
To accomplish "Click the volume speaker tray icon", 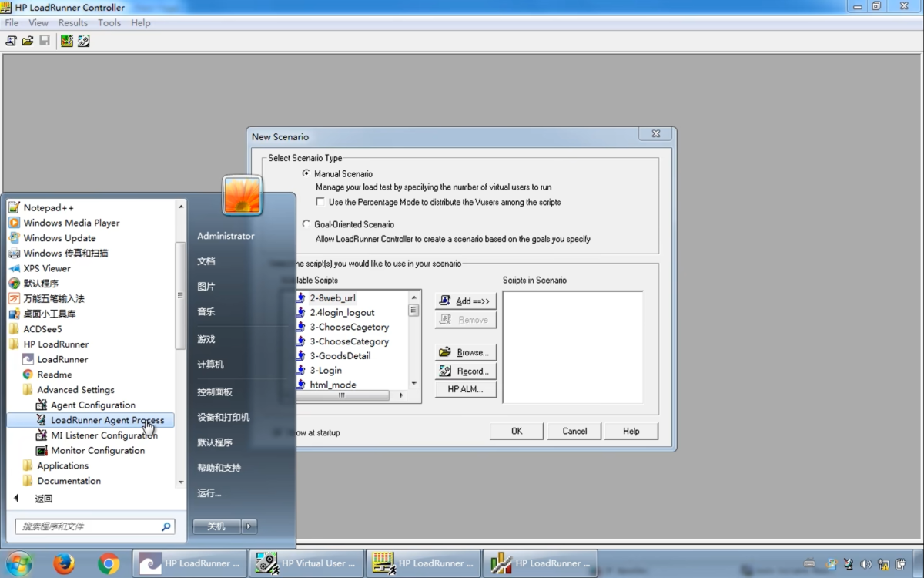I will (865, 564).
